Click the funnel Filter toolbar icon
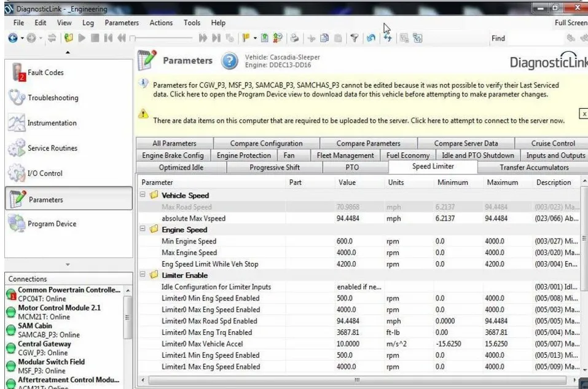Image resolution: width=588 pixels, height=389 pixels. (x=355, y=38)
